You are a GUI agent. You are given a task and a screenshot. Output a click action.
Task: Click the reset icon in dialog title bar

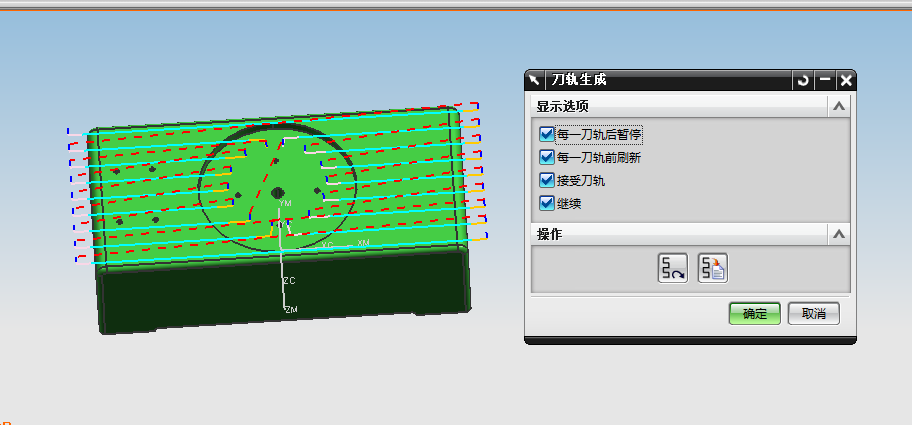tap(803, 80)
